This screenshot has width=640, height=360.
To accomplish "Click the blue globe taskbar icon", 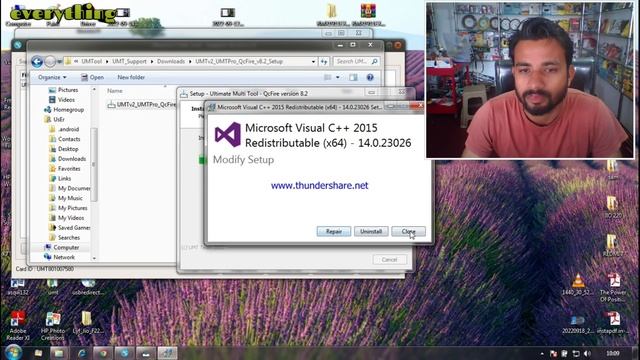I will (124, 353).
